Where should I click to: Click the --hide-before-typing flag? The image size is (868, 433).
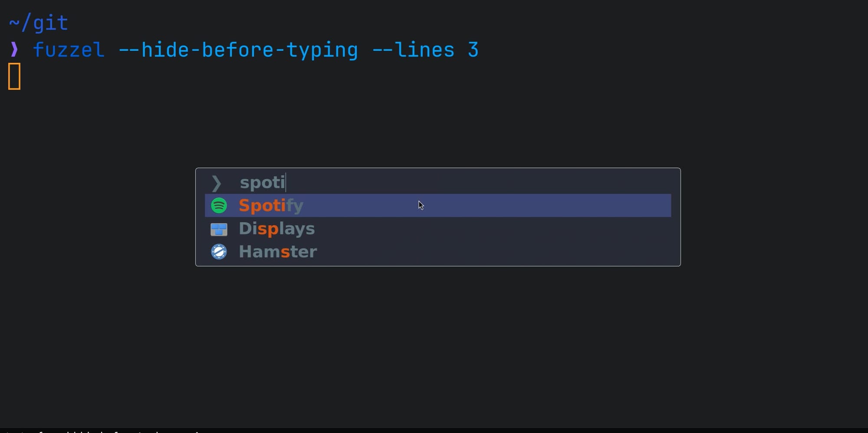point(238,50)
